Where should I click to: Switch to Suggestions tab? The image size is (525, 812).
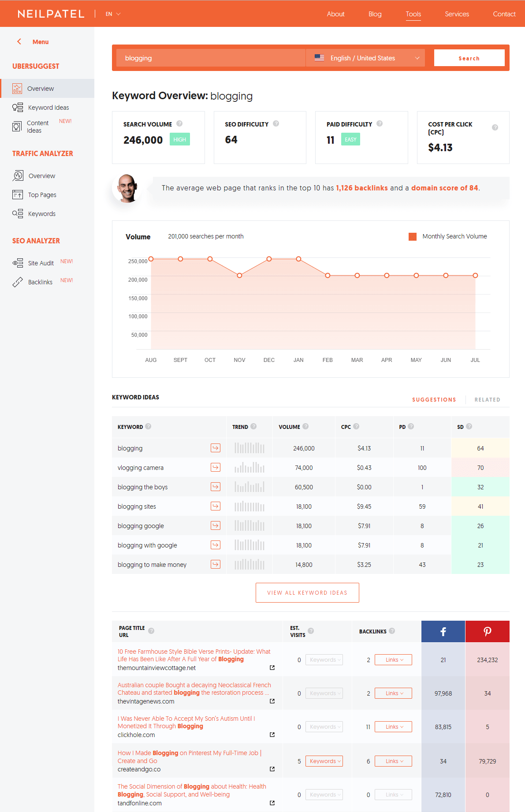[434, 400]
